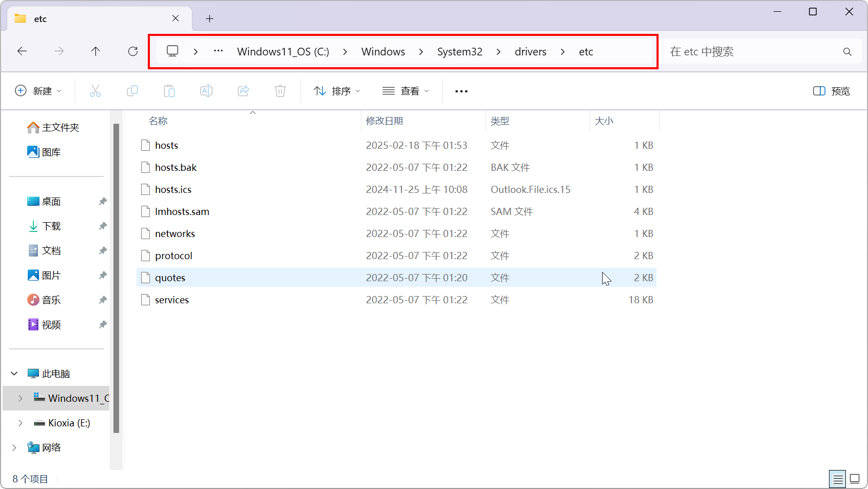The height and width of the screenshot is (489, 868).
Task: Add a new tab
Action: [x=209, y=19]
